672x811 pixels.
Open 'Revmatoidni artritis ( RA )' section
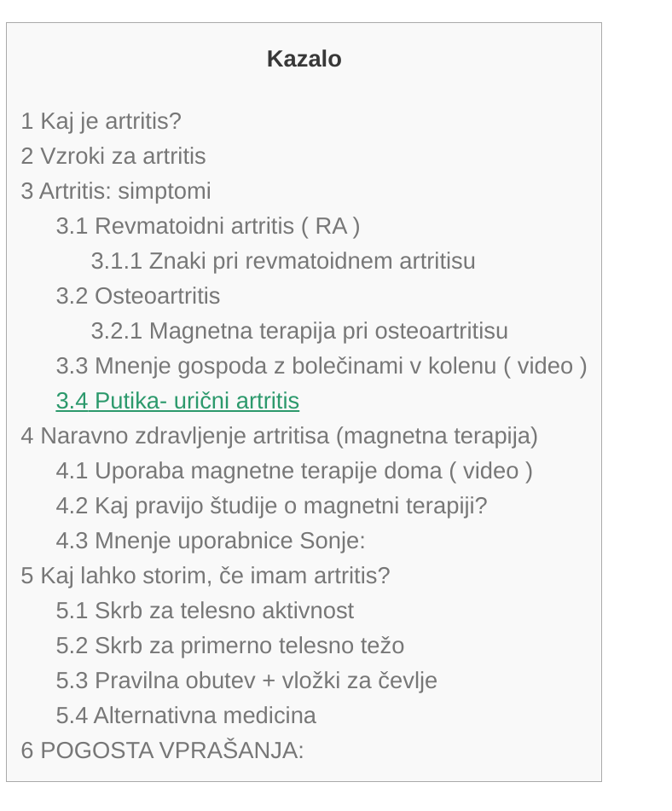click(x=208, y=226)
